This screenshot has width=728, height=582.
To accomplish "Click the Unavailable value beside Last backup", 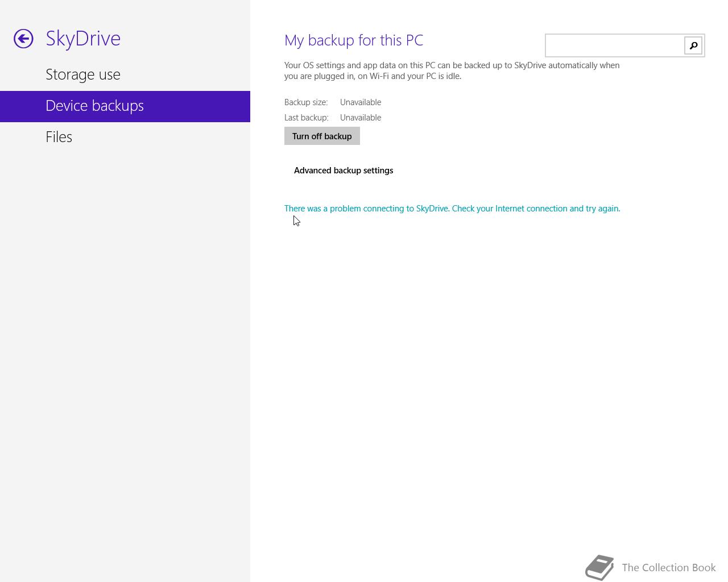I will tap(361, 118).
